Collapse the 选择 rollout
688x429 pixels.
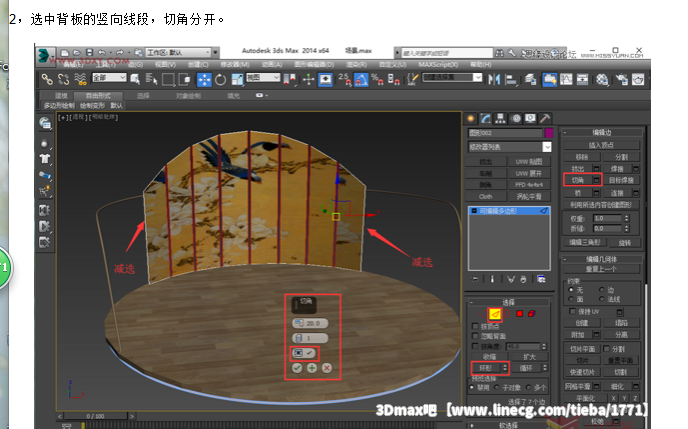[x=508, y=302]
